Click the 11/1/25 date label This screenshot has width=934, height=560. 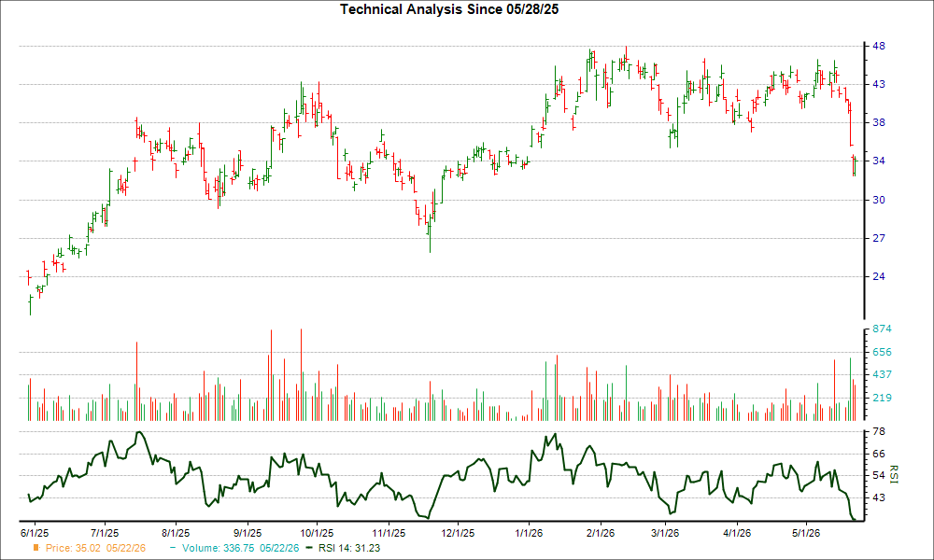pyautogui.click(x=389, y=533)
